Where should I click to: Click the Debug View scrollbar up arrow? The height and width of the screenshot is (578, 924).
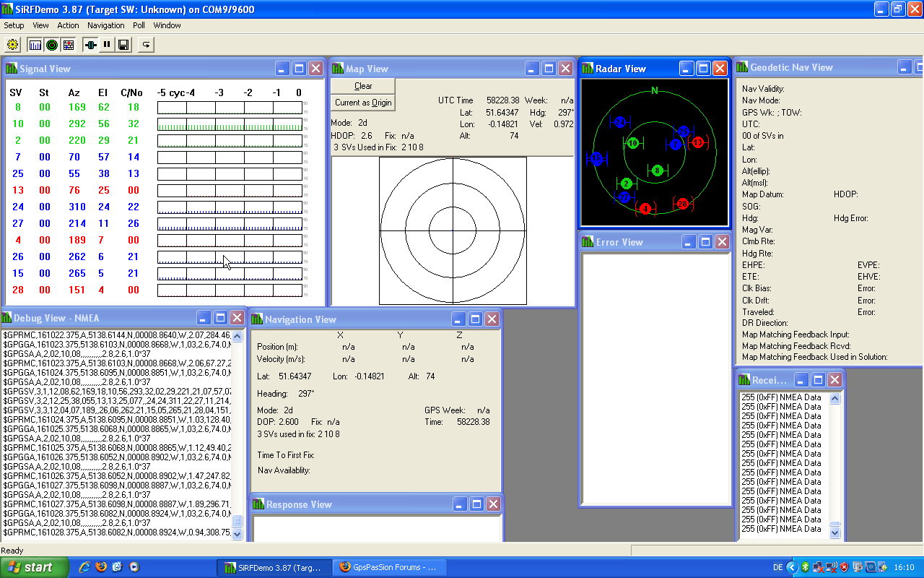(x=237, y=337)
